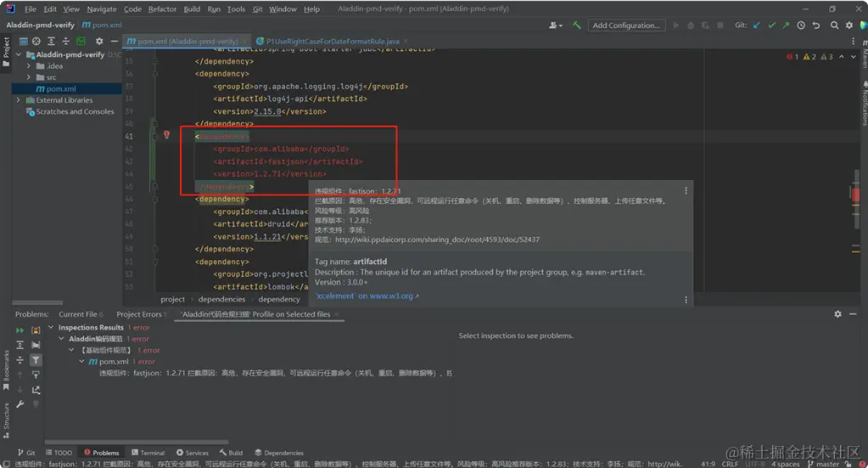Open the Services tool window button

192,453
